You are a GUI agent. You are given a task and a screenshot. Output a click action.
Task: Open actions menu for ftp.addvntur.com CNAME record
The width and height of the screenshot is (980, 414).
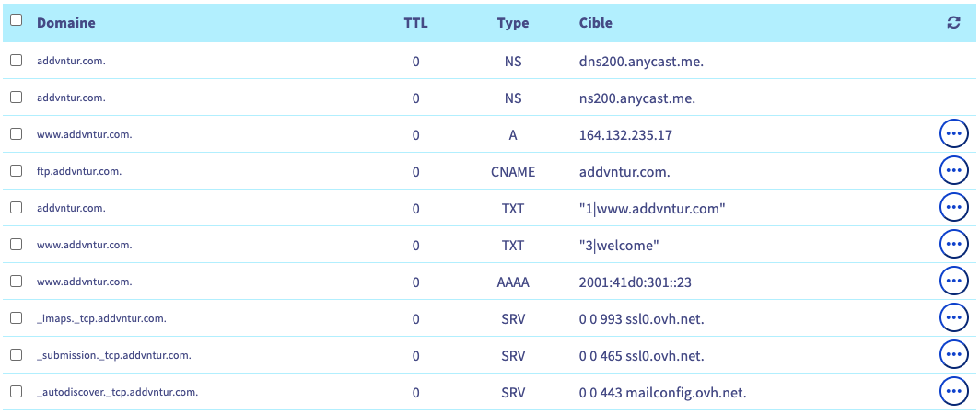(x=953, y=171)
